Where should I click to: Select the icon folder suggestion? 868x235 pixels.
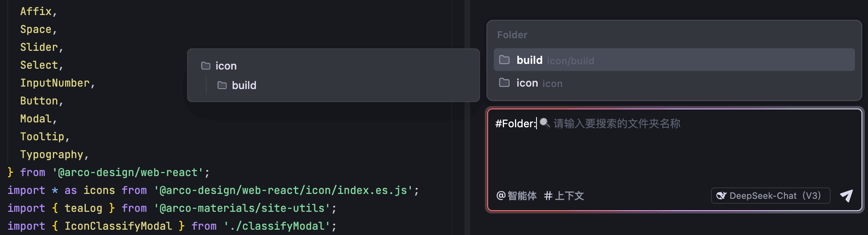tap(674, 83)
